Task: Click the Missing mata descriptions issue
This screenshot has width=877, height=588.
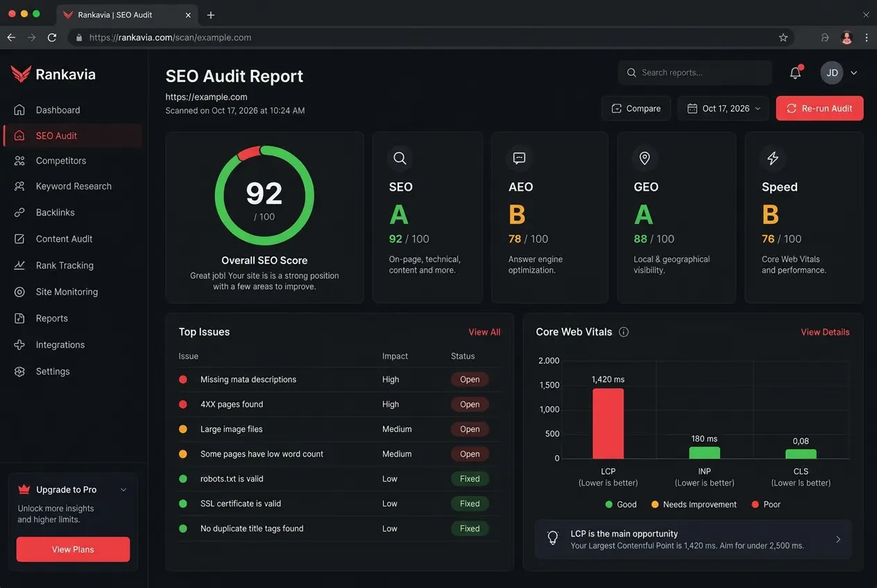Action: click(248, 379)
